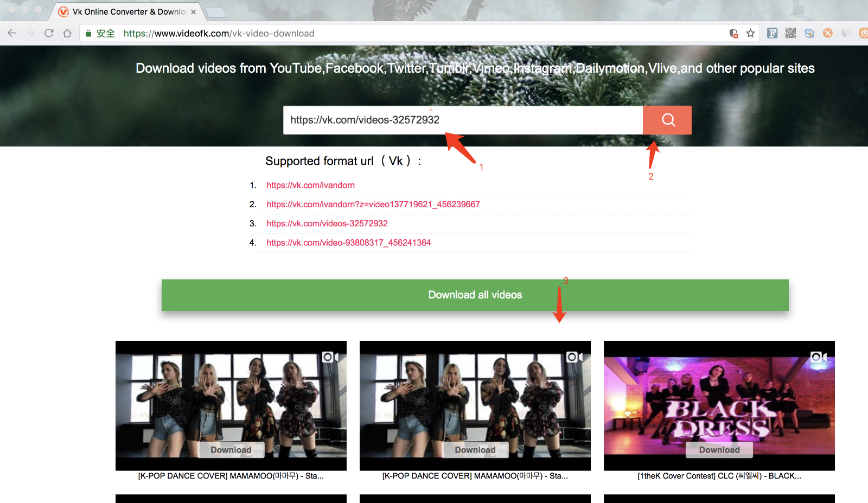Open the QR code extension icon
The height and width of the screenshot is (503, 868).
pos(791,33)
